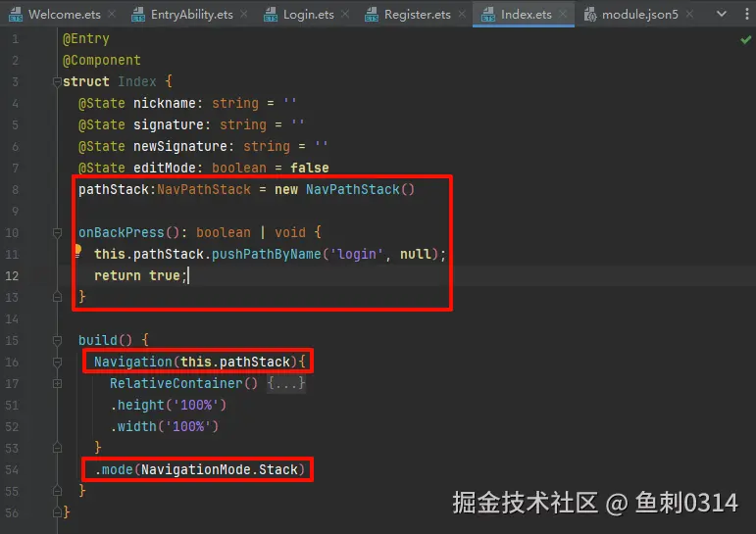Viewport: 756px width, 534px height.
Task: Click the 'login' string literal
Action: coord(356,254)
